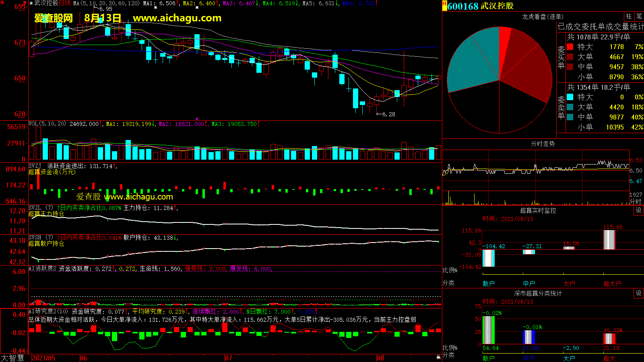Viewport: 644px width, 362px height.
Task: Select the AI研究度2(10) indicator label
Action: tap(48, 311)
